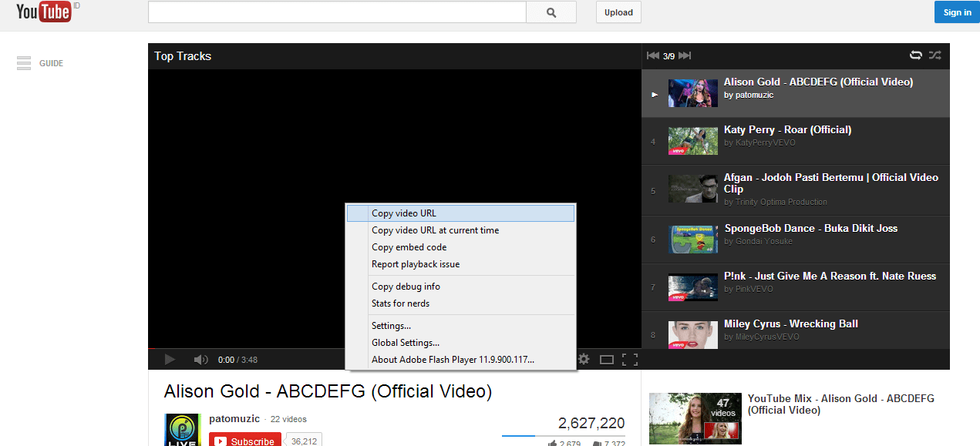Click by Gondai Yosuke uploader text
Viewport: 980px width, 446px height.
pyautogui.click(x=759, y=241)
